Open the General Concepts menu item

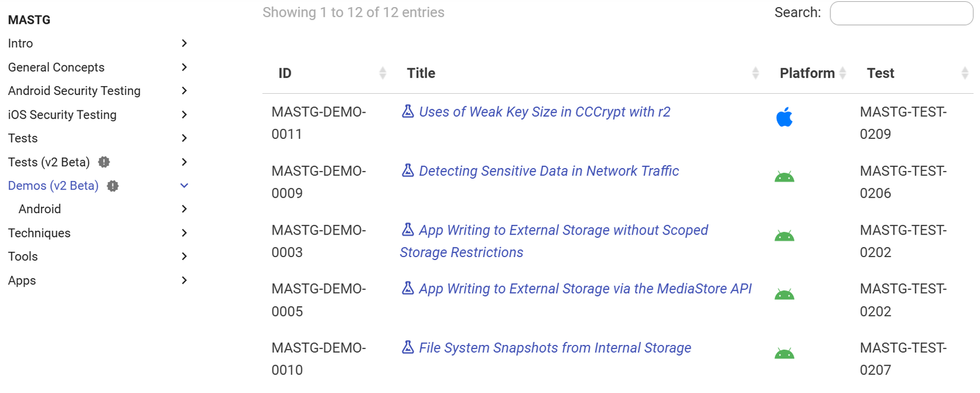click(56, 67)
